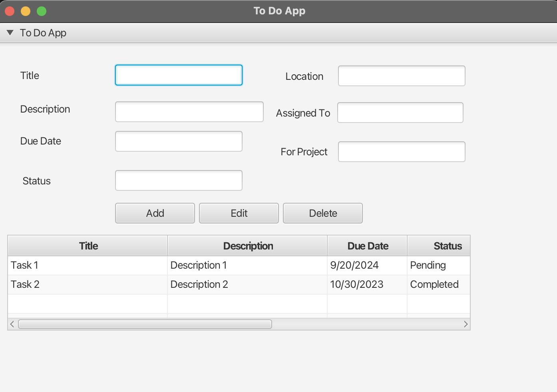This screenshot has width=557, height=392.
Task: Hit the Delete button
Action: point(323,213)
